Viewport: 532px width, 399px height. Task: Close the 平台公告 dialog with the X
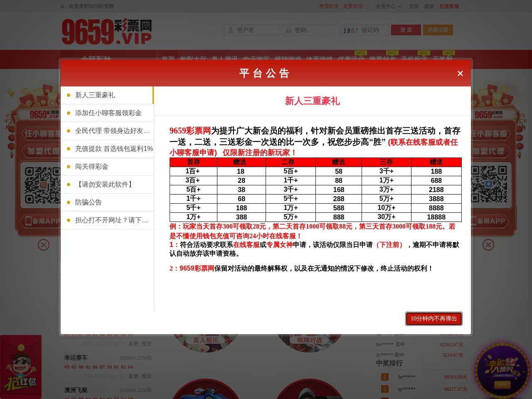click(460, 74)
